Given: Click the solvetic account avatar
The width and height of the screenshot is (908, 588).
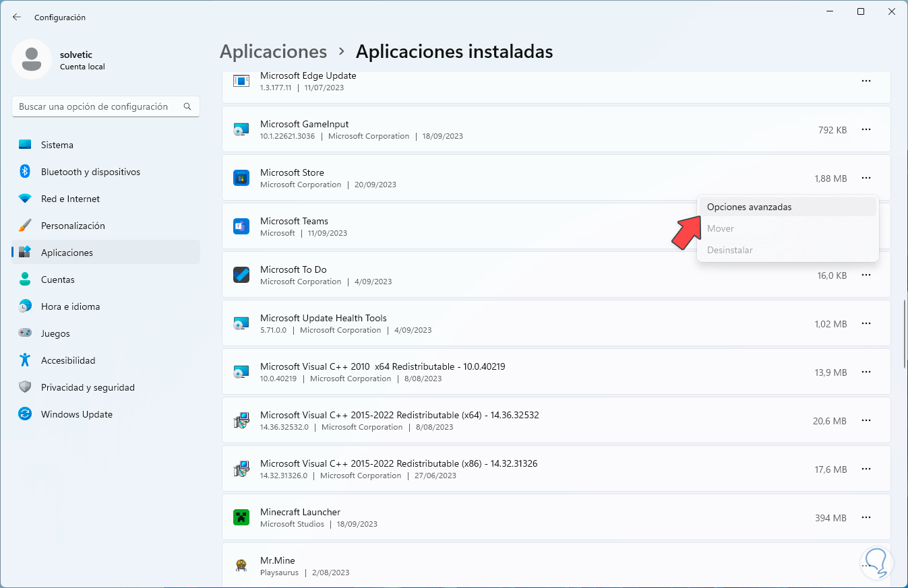Looking at the screenshot, I should [32, 59].
